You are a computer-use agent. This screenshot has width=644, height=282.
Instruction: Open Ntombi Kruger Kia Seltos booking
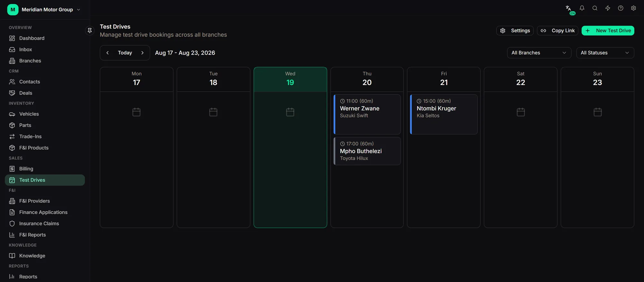[444, 114]
